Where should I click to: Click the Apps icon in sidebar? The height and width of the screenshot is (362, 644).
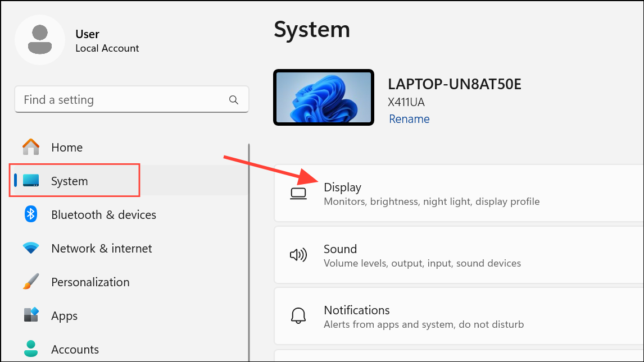31,315
